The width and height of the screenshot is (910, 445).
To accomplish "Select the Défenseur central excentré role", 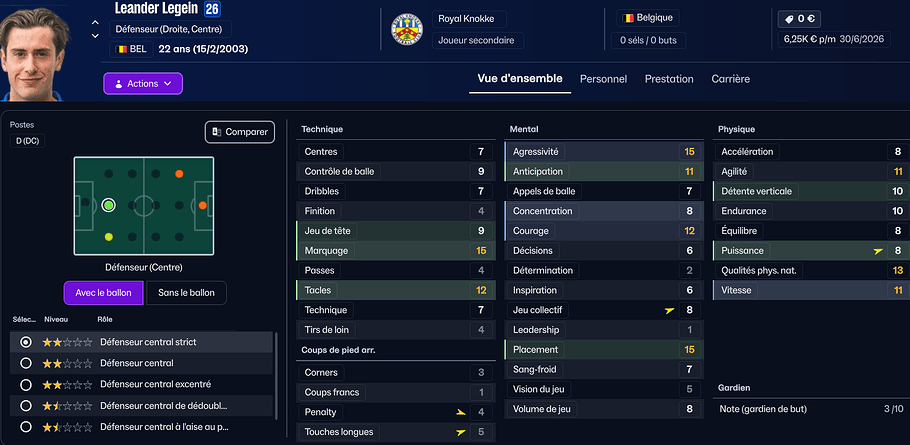I will 26,384.
